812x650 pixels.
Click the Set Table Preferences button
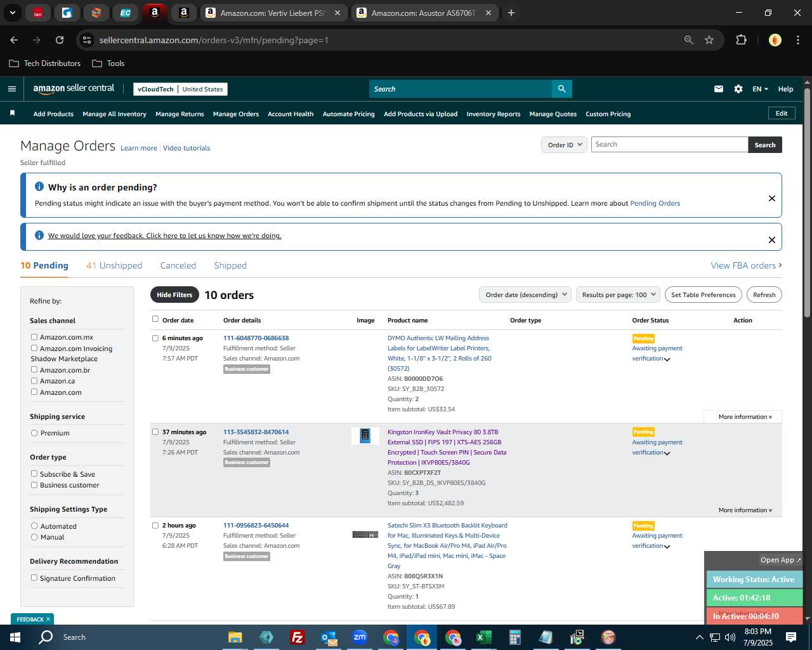tap(704, 295)
